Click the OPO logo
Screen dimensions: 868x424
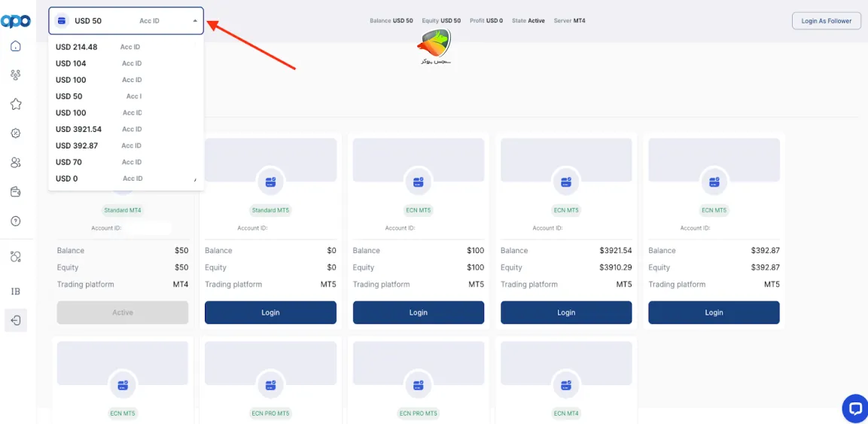[x=16, y=21]
